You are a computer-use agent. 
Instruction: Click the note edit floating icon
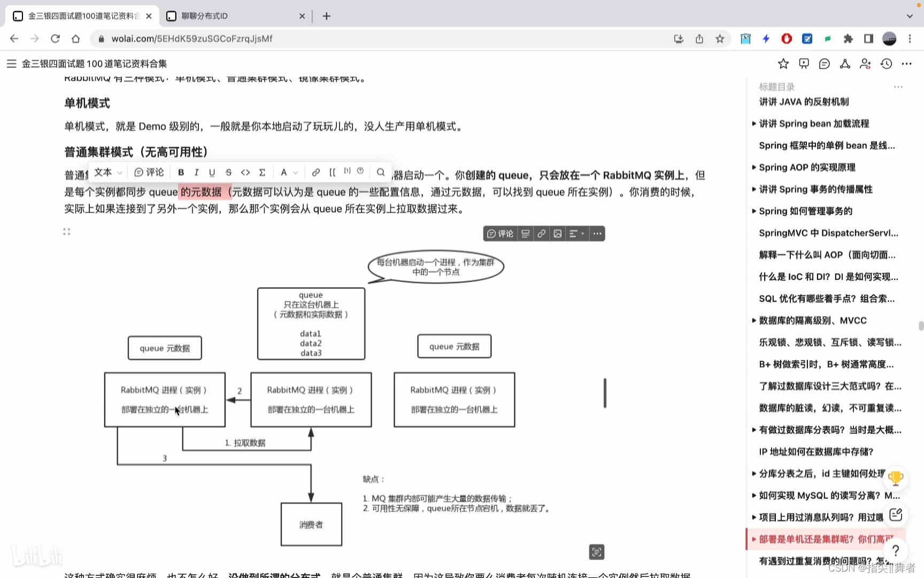(896, 515)
